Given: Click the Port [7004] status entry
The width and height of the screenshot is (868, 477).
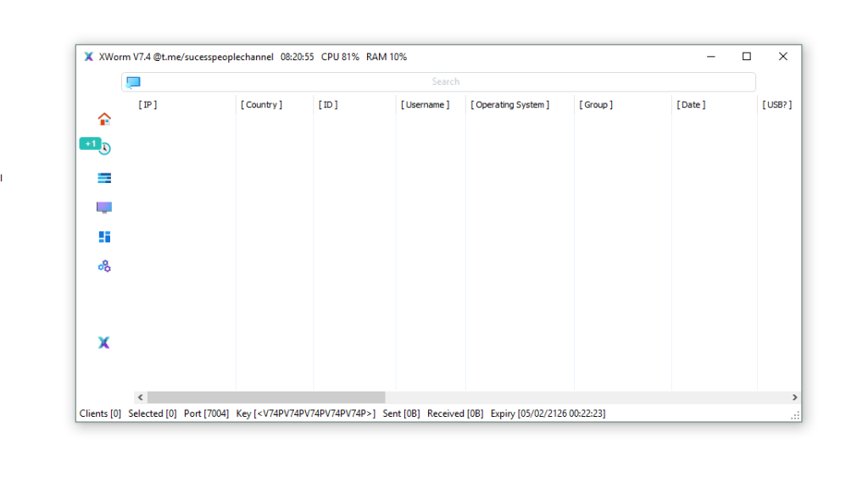Looking at the screenshot, I should click(x=206, y=413).
